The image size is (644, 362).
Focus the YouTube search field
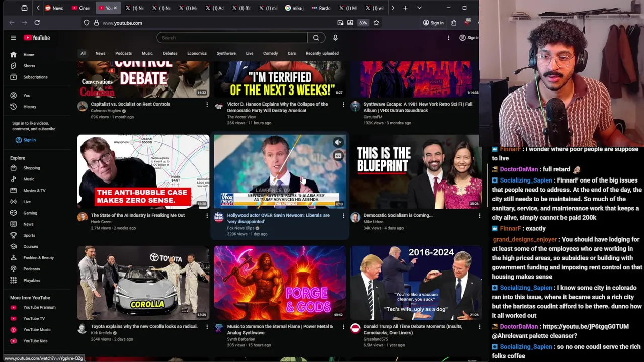coord(232,38)
